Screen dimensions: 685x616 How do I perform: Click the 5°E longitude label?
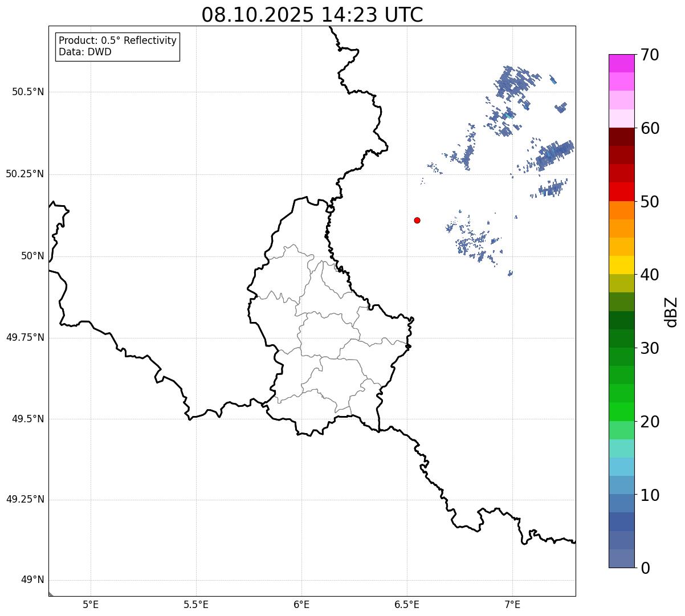coord(91,605)
